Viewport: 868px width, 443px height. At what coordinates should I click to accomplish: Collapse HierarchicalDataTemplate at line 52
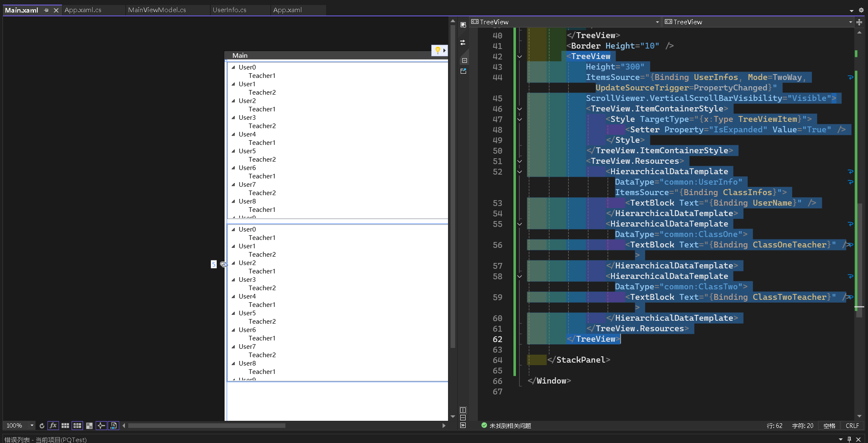(x=520, y=172)
